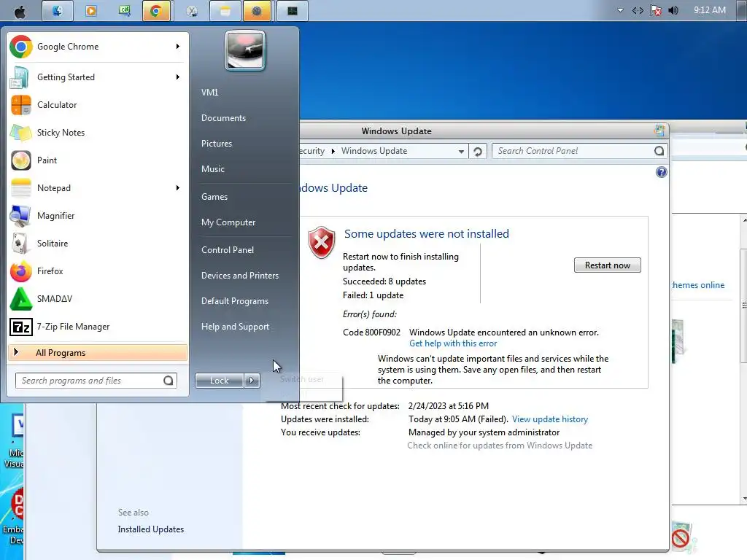Click the Notepad icon
This screenshot has height=560, width=747.
(x=21, y=188)
